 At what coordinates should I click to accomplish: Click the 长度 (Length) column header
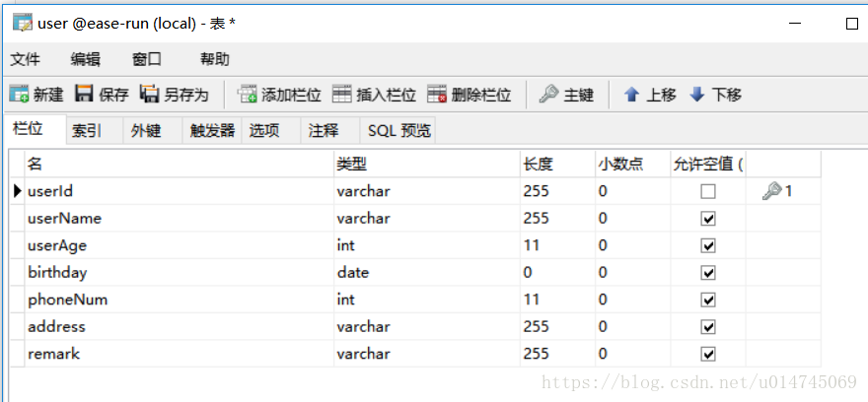tap(557, 164)
